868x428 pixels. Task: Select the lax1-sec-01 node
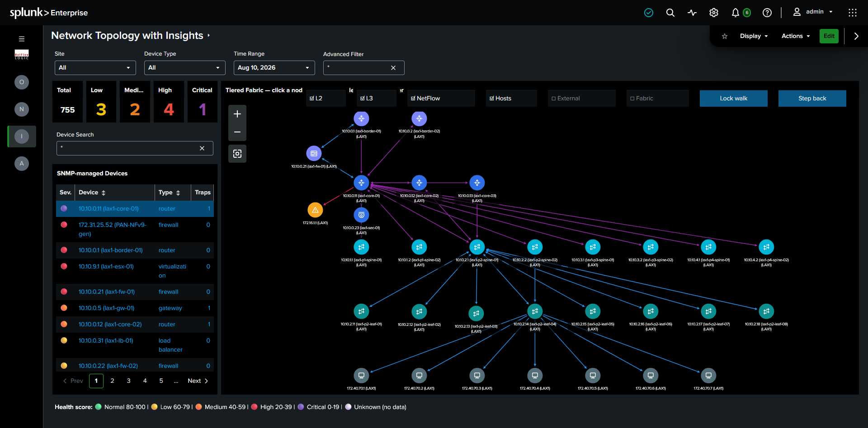pos(361,215)
